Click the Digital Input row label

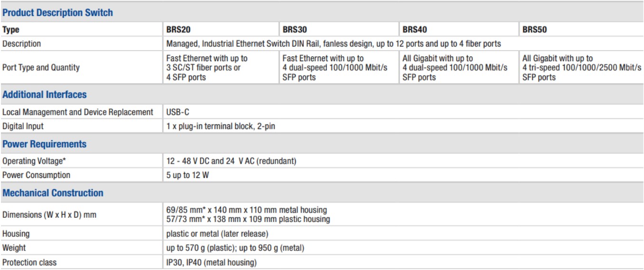coord(23,126)
